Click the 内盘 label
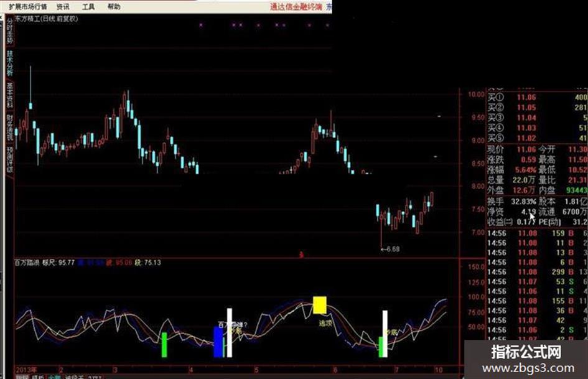 (x=547, y=190)
